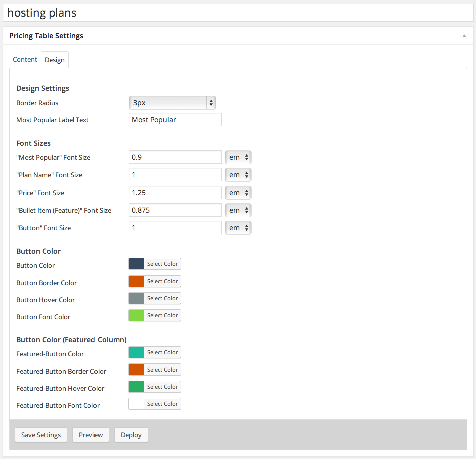Switch to the Content tab
Viewport: 476px width, 459px height.
(25, 59)
